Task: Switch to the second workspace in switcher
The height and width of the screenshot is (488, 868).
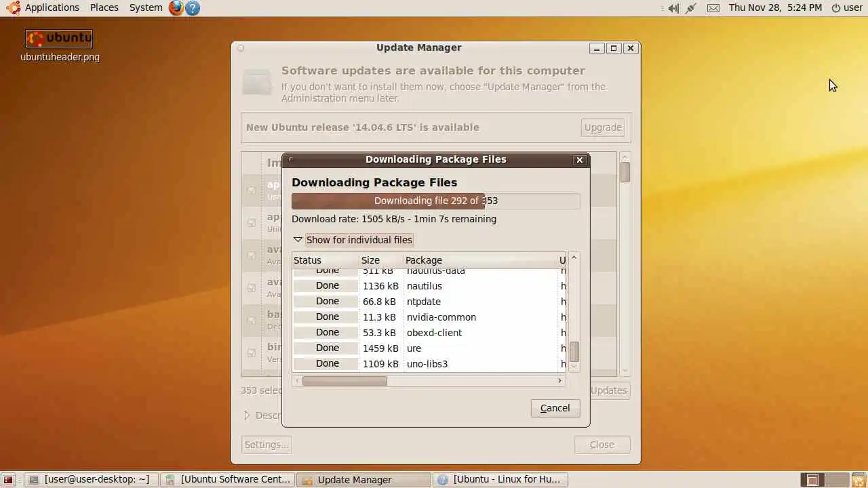Action: (835, 480)
